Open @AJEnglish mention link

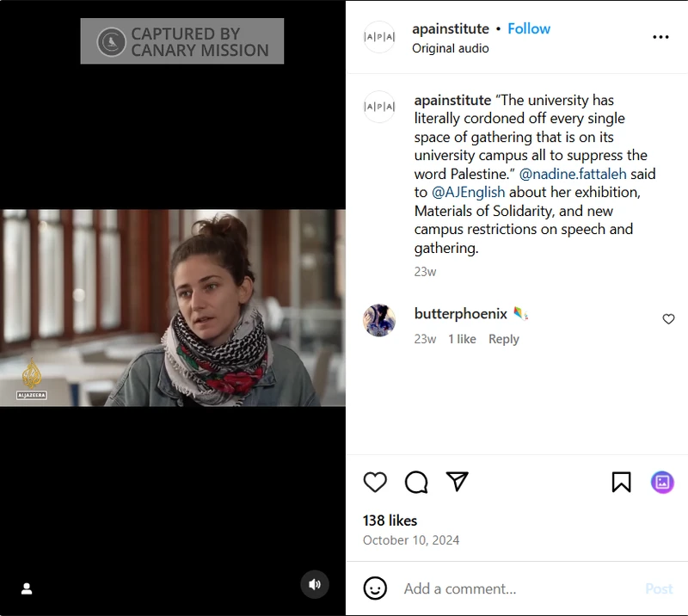(468, 193)
